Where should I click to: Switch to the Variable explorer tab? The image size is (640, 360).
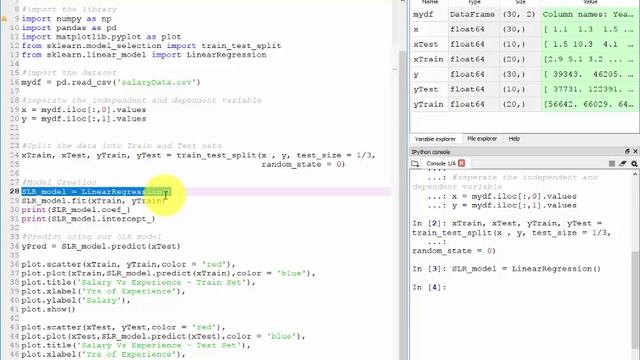pos(435,139)
